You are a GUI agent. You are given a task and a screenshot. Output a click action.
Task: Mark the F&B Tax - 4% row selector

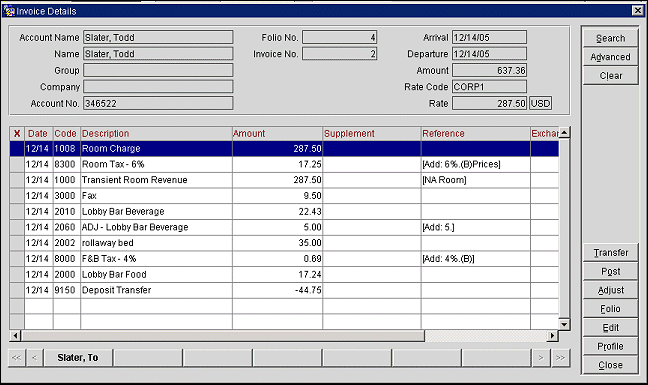(x=17, y=259)
